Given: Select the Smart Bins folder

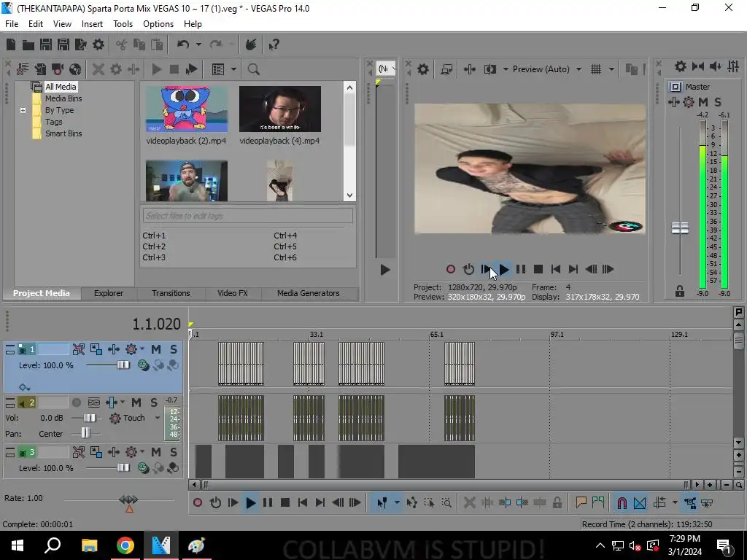Looking at the screenshot, I should pos(63,134).
